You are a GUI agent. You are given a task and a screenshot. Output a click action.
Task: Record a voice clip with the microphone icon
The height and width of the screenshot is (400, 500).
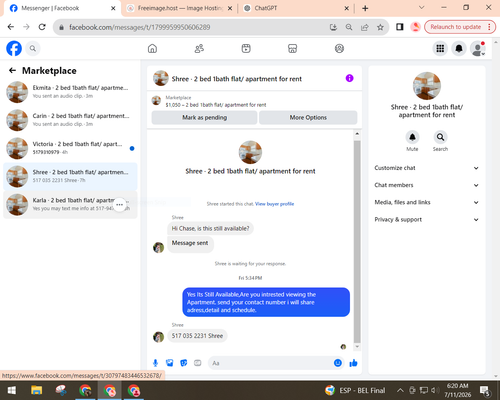155,363
